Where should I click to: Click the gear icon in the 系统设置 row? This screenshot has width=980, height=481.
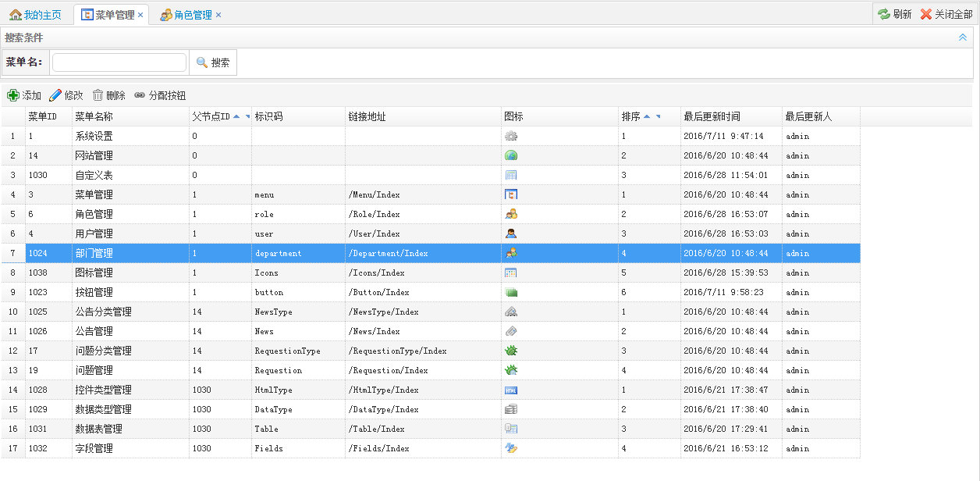[x=511, y=136]
